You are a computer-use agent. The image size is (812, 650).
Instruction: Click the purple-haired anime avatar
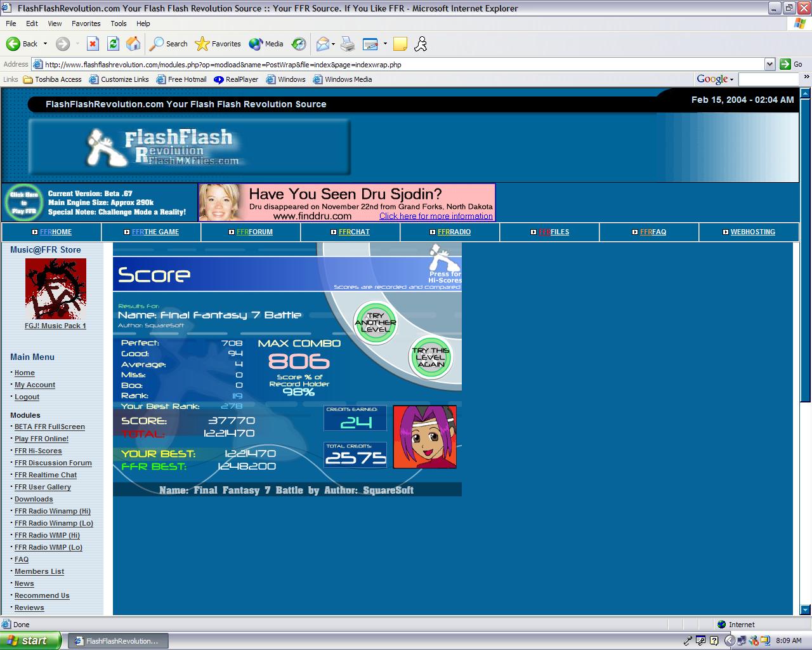(425, 437)
